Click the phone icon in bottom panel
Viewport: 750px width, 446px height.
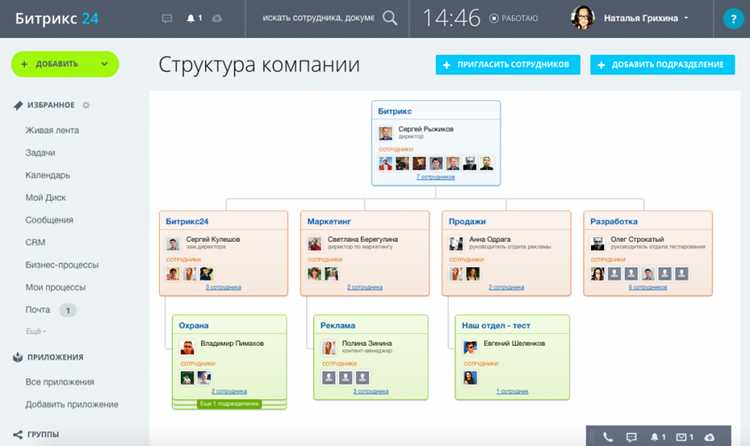point(607,436)
